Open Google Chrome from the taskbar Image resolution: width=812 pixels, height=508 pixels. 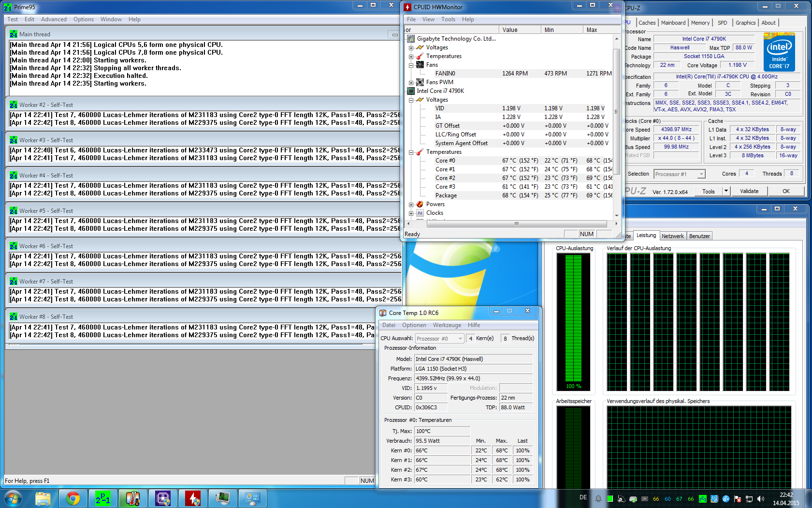coord(73,498)
